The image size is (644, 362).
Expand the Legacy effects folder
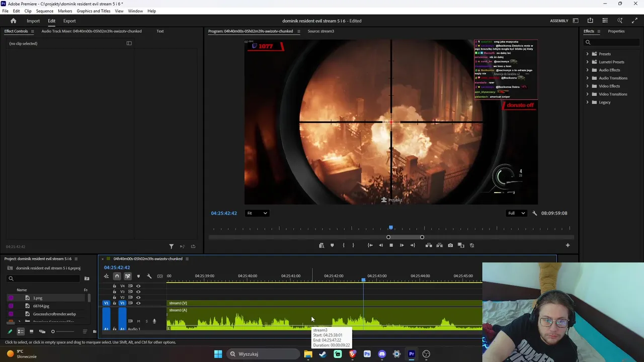click(x=587, y=102)
